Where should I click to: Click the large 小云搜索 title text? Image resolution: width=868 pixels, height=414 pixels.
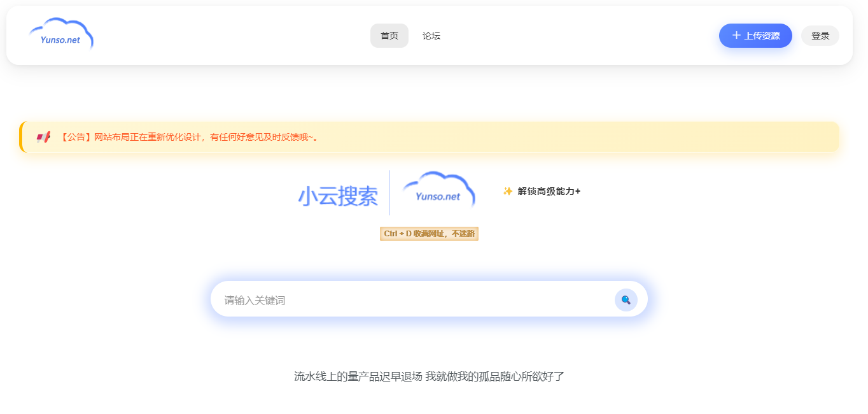337,196
